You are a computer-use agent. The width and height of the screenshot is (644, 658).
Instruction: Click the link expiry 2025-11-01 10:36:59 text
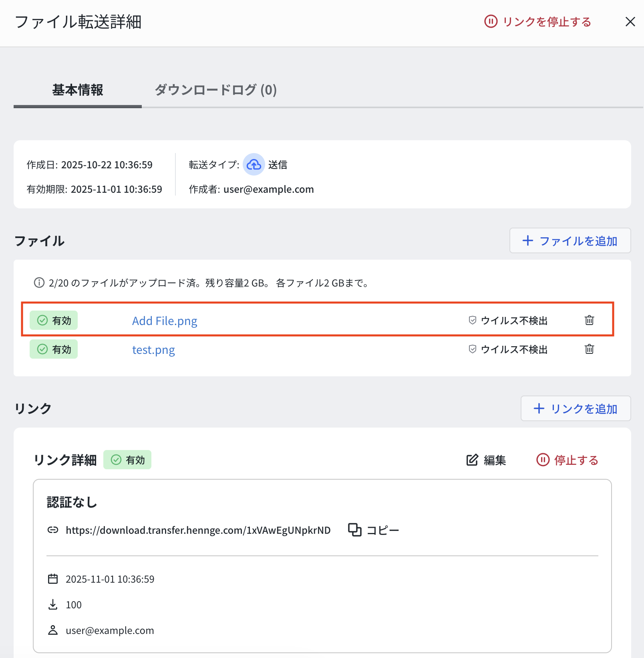(x=110, y=579)
